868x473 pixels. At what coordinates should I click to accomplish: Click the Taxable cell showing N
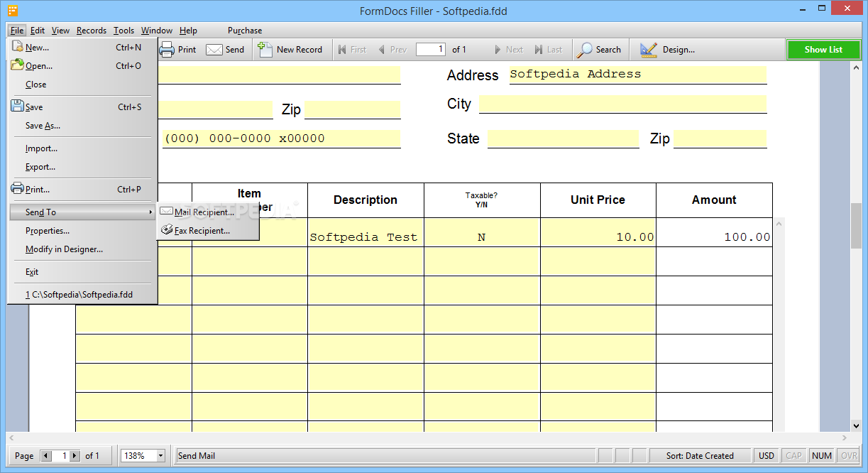[482, 232]
